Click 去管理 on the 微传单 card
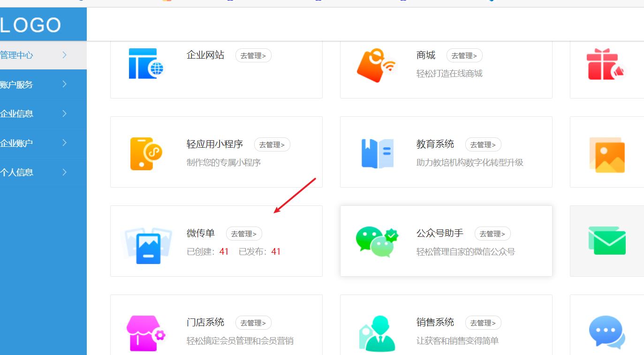This screenshot has height=355, width=644. pyautogui.click(x=244, y=233)
